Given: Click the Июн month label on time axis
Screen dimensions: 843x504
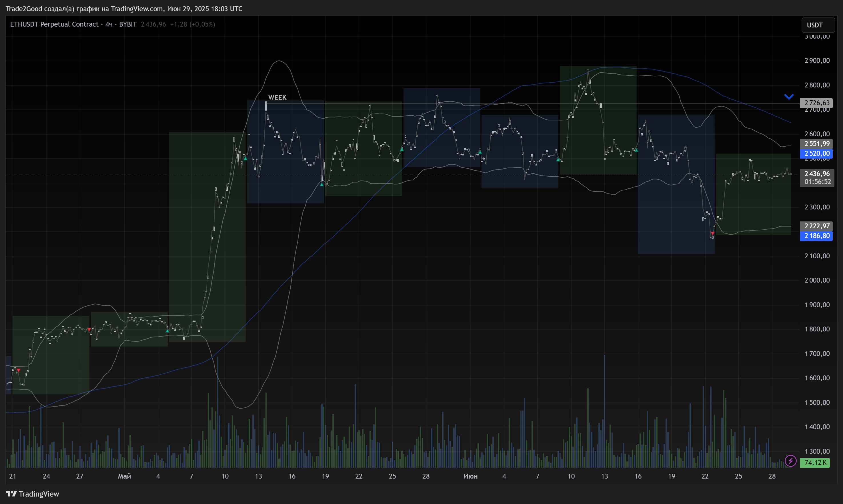Looking at the screenshot, I should (x=470, y=476).
